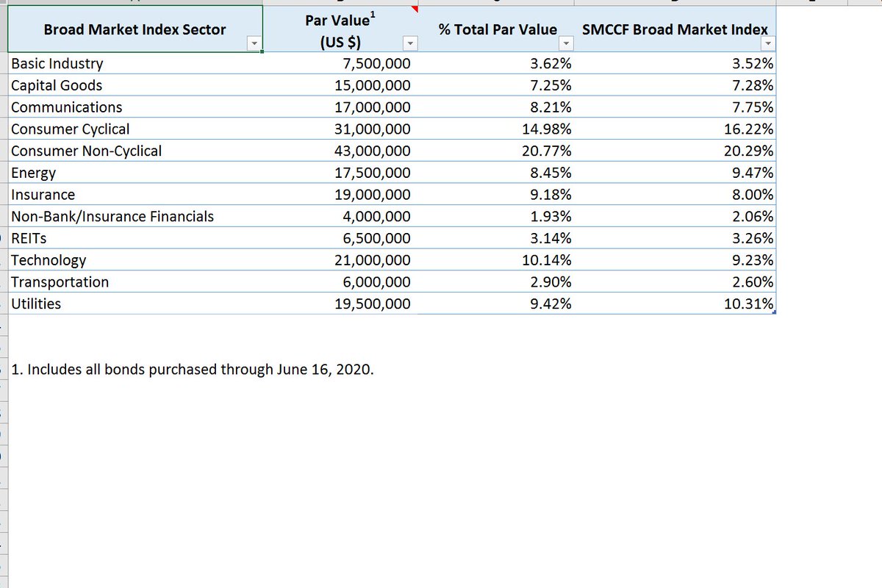Select the 4,000,000 par value cell
This screenshot has height=588, width=882.
(x=340, y=217)
